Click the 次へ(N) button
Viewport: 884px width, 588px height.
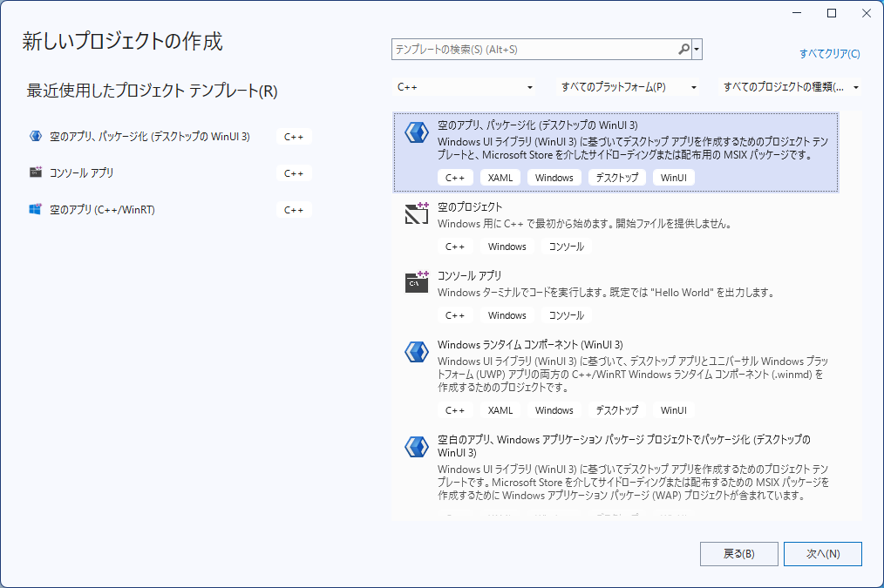point(823,554)
